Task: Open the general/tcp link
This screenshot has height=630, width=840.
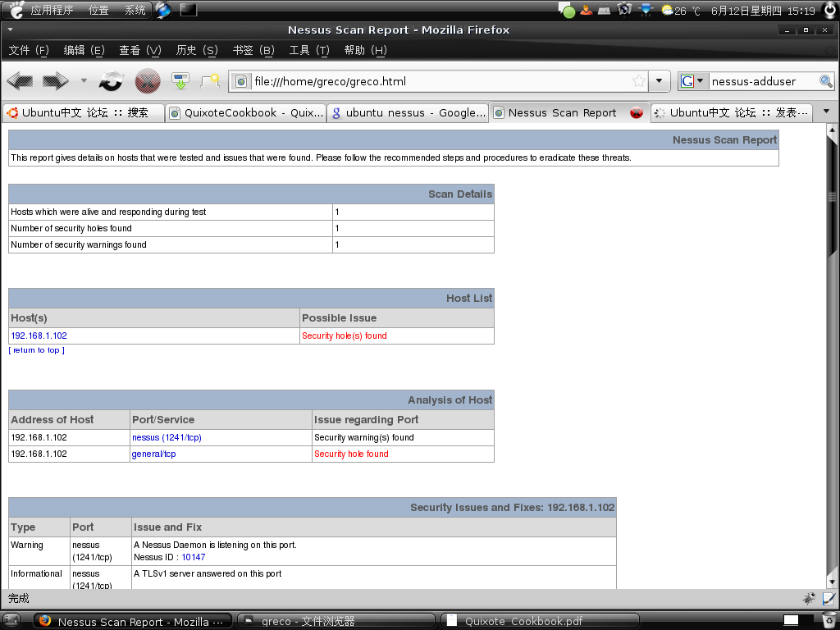Action: 153,454
